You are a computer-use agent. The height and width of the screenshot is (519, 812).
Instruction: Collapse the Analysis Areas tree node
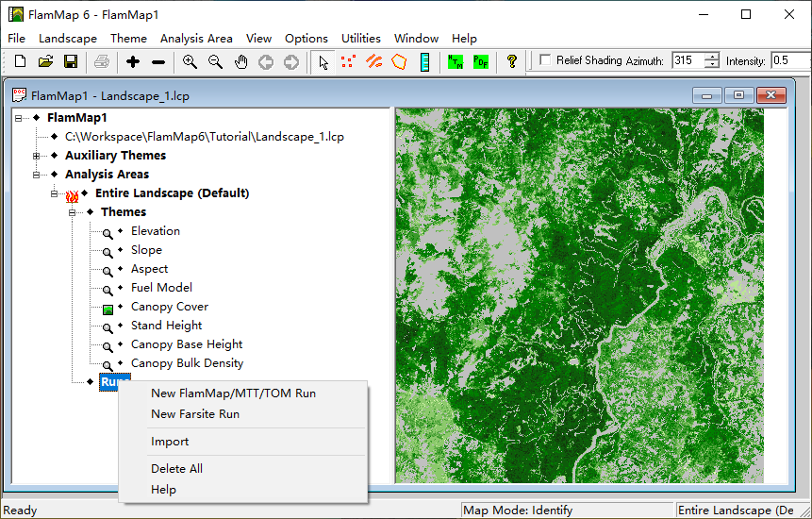click(37, 175)
